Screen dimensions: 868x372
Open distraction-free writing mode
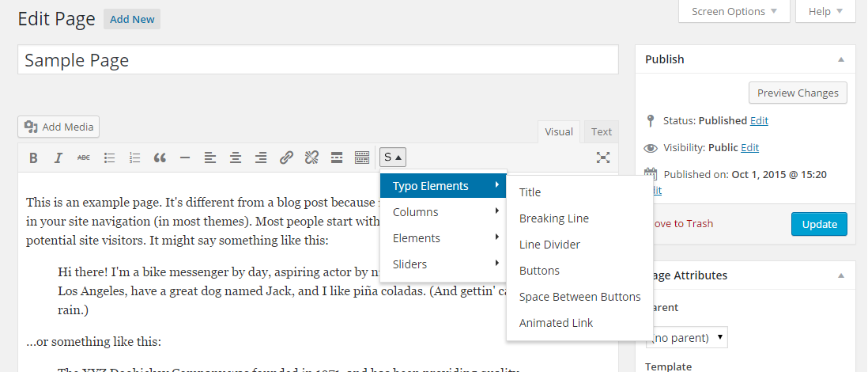(603, 158)
